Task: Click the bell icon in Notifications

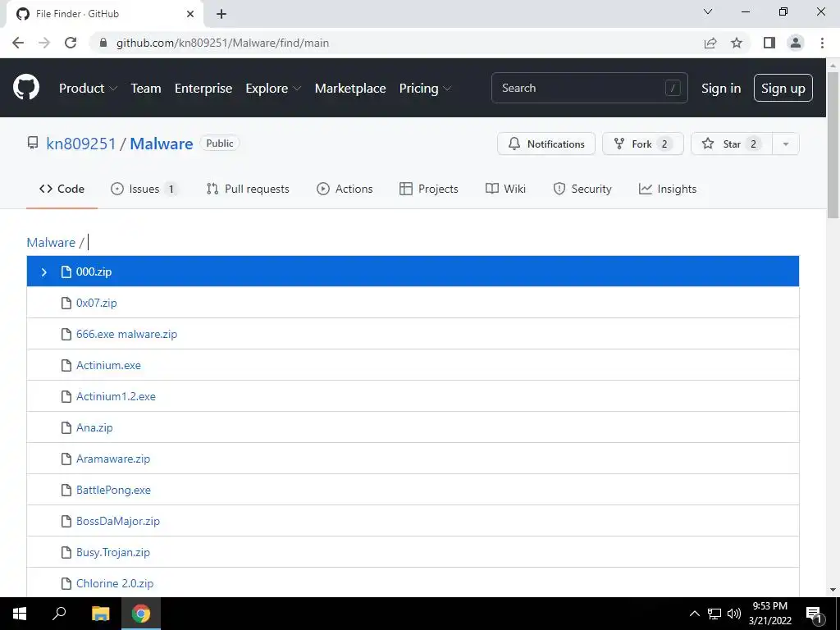Action: click(x=514, y=144)
